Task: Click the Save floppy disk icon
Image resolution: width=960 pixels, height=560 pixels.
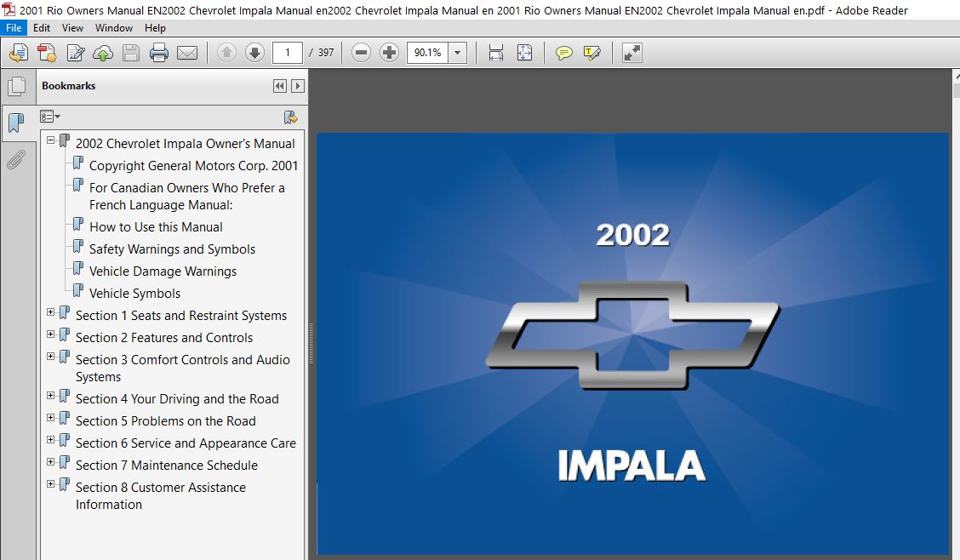Action: click(x=131, y=53)
